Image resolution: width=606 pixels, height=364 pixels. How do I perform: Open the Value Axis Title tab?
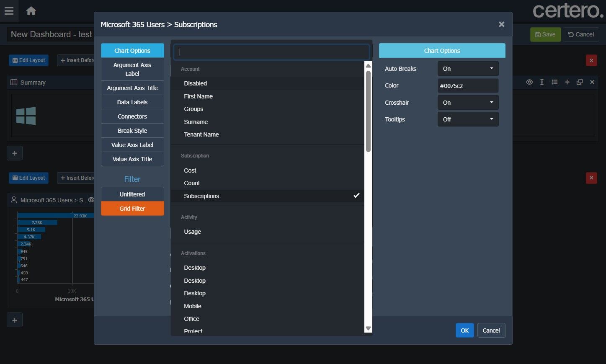132,159
